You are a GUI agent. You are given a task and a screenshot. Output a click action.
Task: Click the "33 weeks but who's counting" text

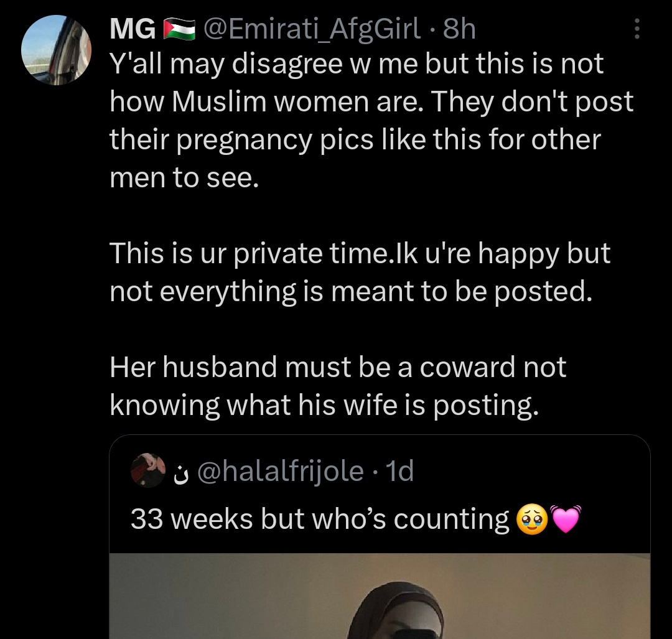[x=320, y=519]
